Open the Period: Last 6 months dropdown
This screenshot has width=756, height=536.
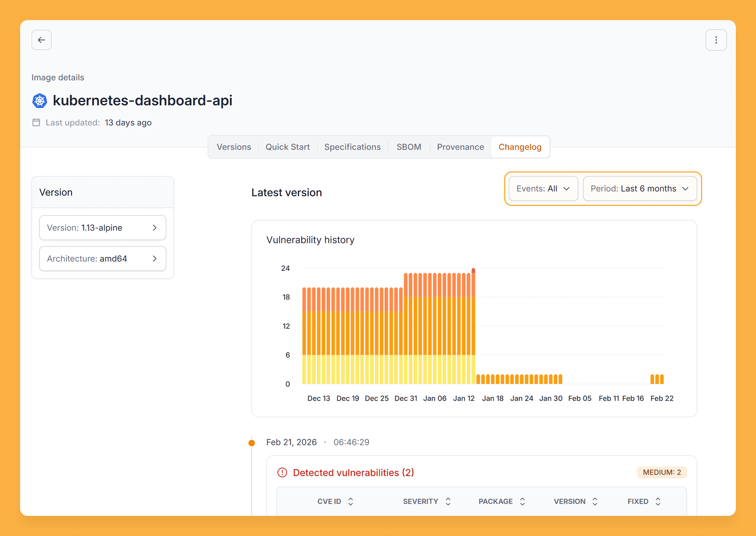coord(639,188)
